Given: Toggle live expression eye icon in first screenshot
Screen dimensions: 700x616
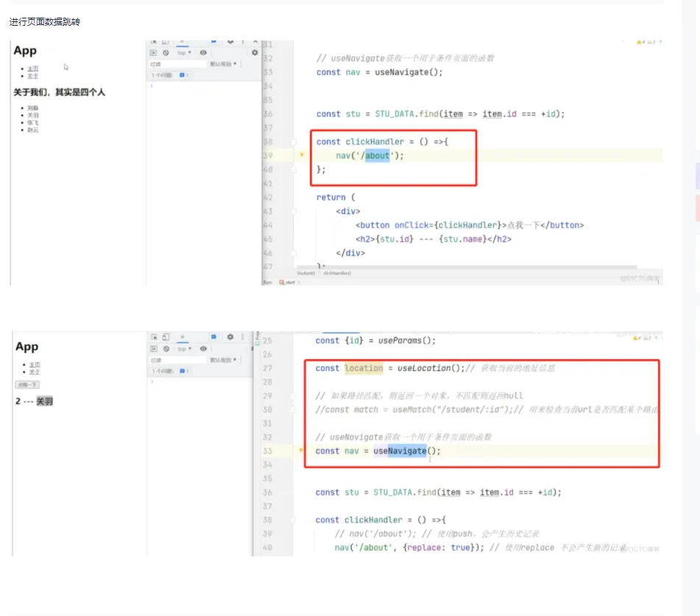Looking at the screenshot, I should pos(203,53).
